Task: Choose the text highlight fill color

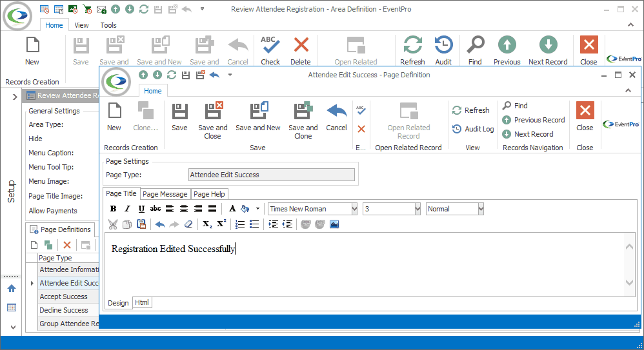Action: [x=245, y=209]
